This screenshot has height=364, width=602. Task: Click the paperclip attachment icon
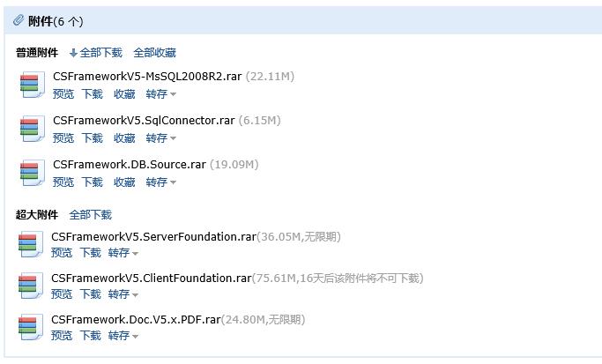click(19, 20)
